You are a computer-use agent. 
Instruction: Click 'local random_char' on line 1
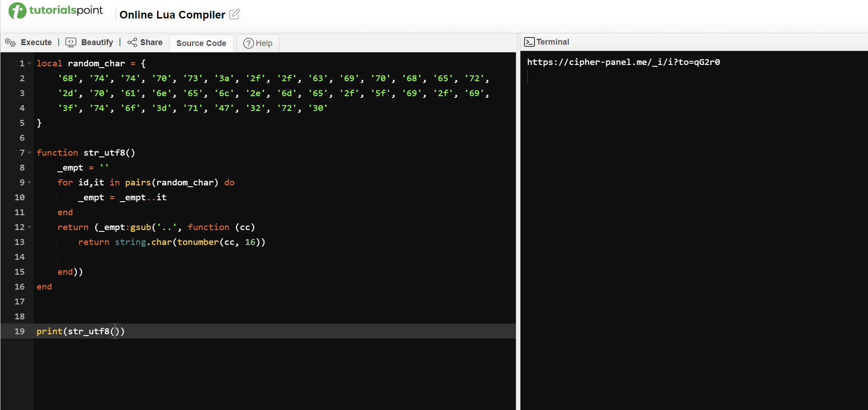tap(81, 64)
